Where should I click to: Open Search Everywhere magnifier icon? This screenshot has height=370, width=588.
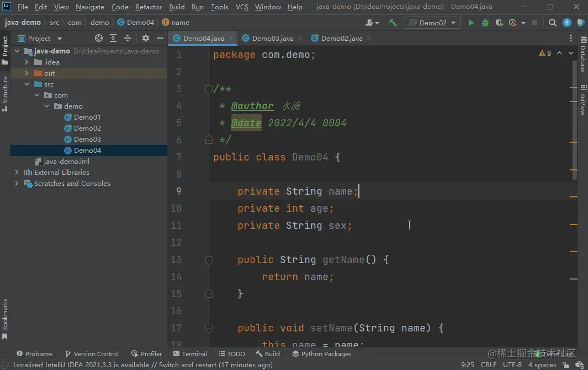(x=552, y=23)
